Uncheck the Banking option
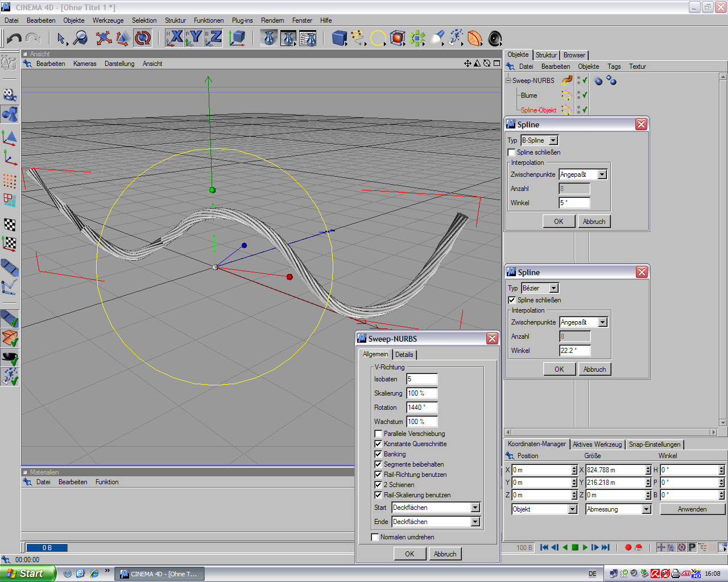Viewport: 728px width, 582px height. point(378,454)
